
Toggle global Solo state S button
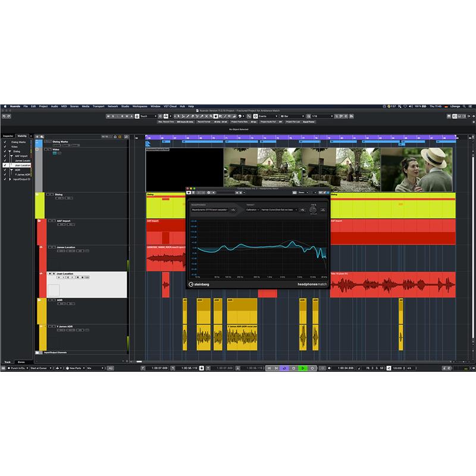[x=113, y=116]
